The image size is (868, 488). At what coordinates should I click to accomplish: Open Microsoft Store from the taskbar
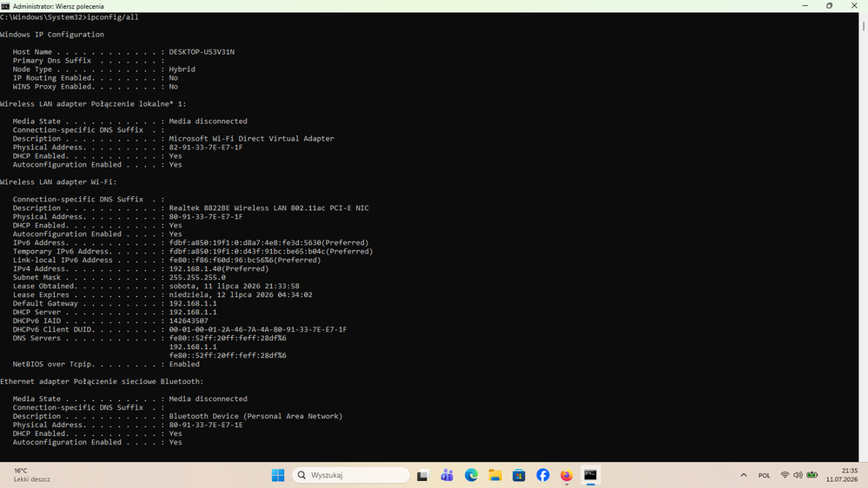519,475
